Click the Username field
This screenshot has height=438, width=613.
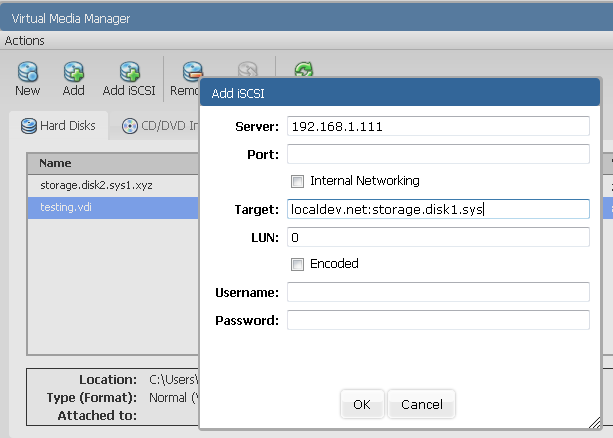tap(438, 292)
